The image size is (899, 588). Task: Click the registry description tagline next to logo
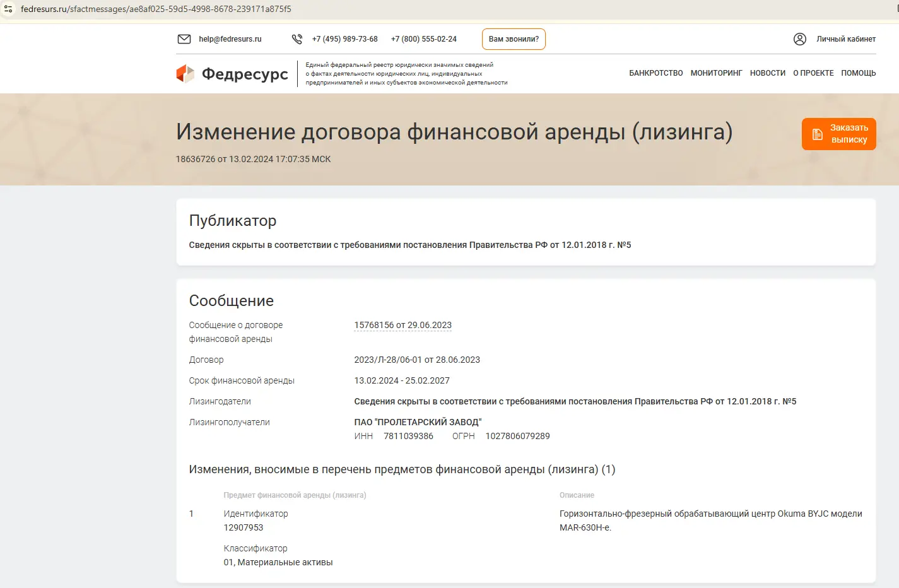pyautogui.click(x=406, y=74)
